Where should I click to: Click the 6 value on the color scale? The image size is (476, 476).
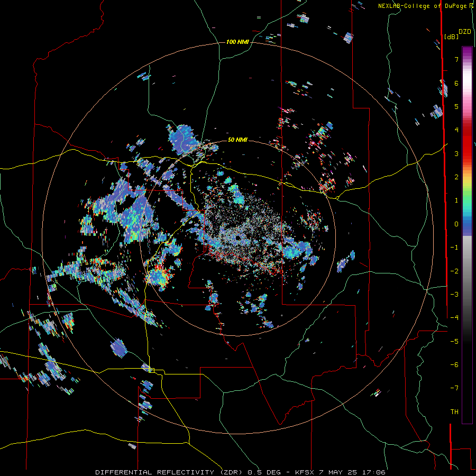[x=456, y=83]
